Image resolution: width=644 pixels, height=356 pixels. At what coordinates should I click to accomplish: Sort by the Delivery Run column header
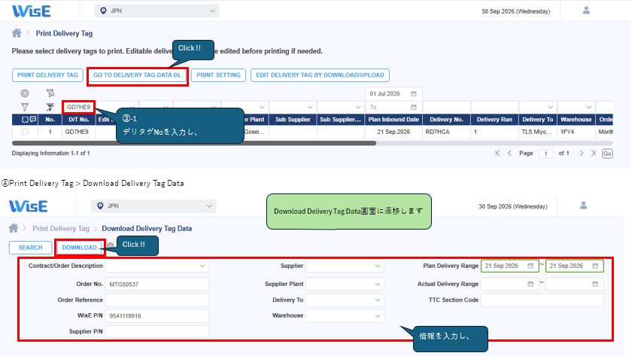point(494,120)
